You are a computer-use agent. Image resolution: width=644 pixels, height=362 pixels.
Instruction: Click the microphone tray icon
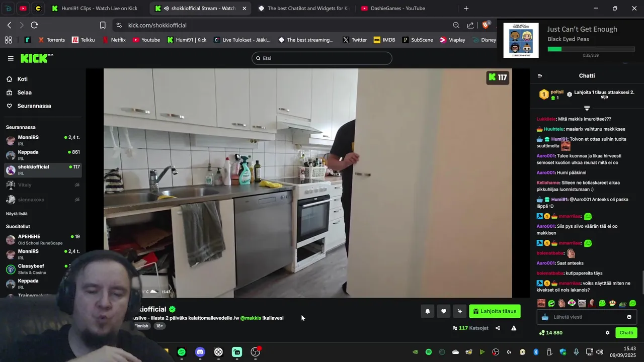pyautogui.click(x=576, y=352)
